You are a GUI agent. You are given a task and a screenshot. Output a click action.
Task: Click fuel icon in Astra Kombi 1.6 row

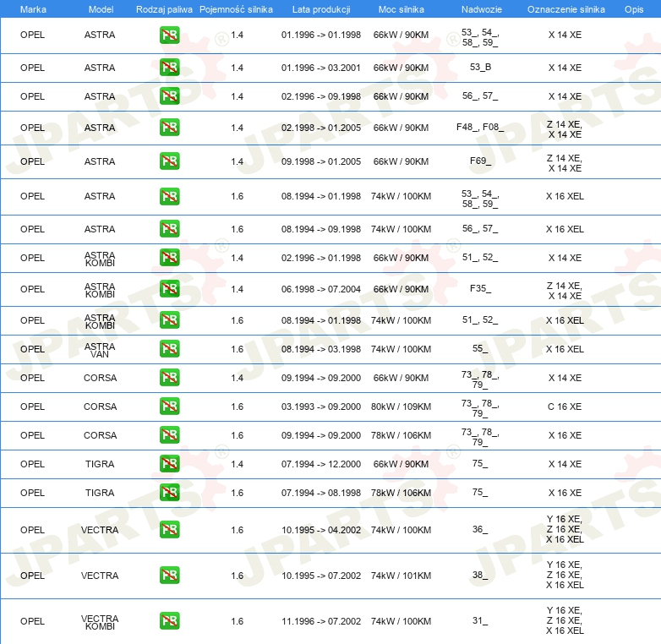click(x=169, y=320)
